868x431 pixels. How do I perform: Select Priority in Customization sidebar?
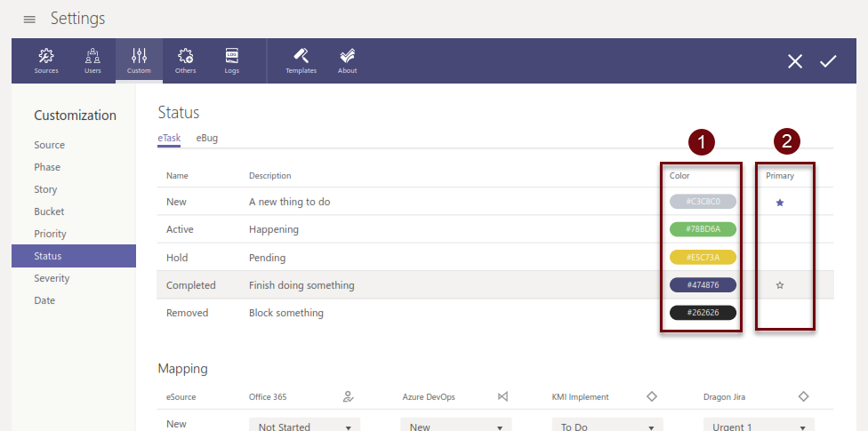[x=50, y=234]
